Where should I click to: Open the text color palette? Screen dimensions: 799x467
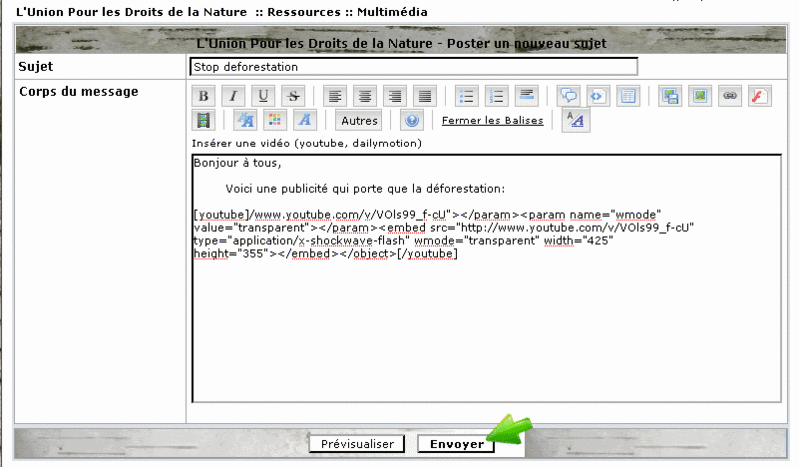[275, 121]
